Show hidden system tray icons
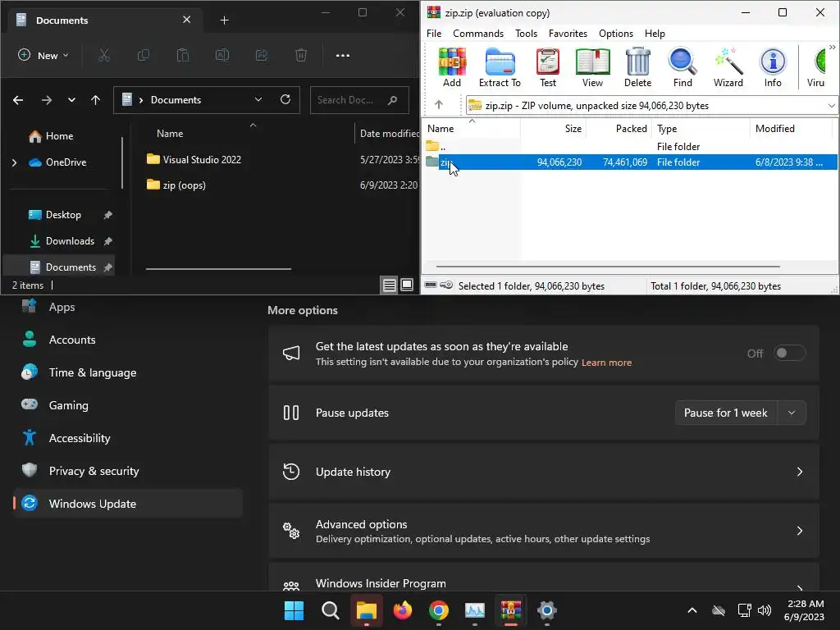The height and width of the screenshot is (630, 840). pyautogui.click(x=692, y=610)
